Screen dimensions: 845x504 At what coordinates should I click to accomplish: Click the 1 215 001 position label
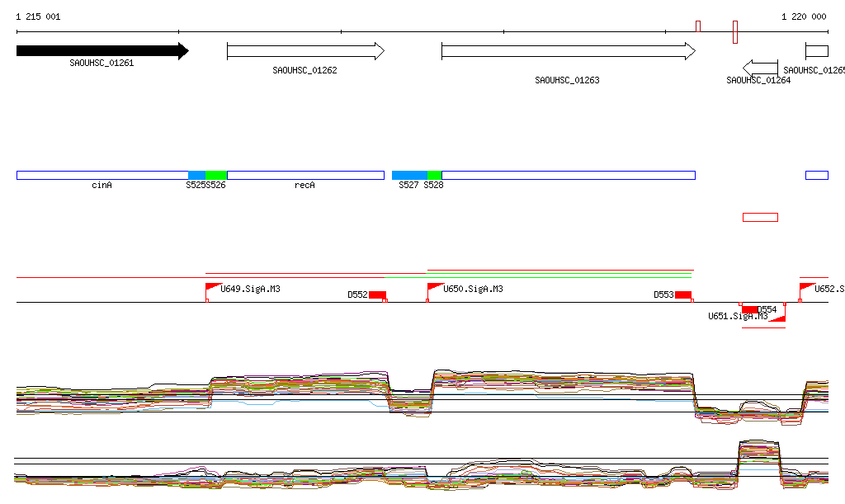pos(38,16)
